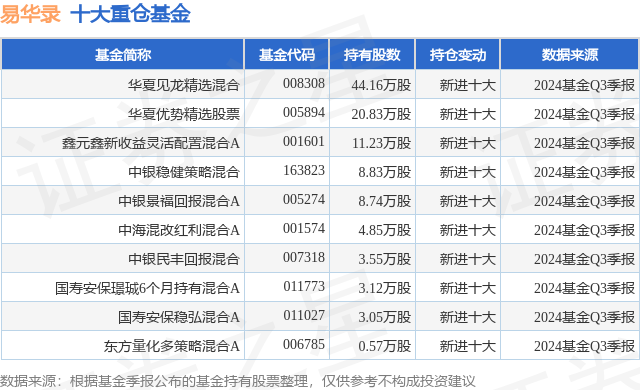
Task: Select fund name 国寿安保璟珹6个月持有混合A
Action: [147, 288]
